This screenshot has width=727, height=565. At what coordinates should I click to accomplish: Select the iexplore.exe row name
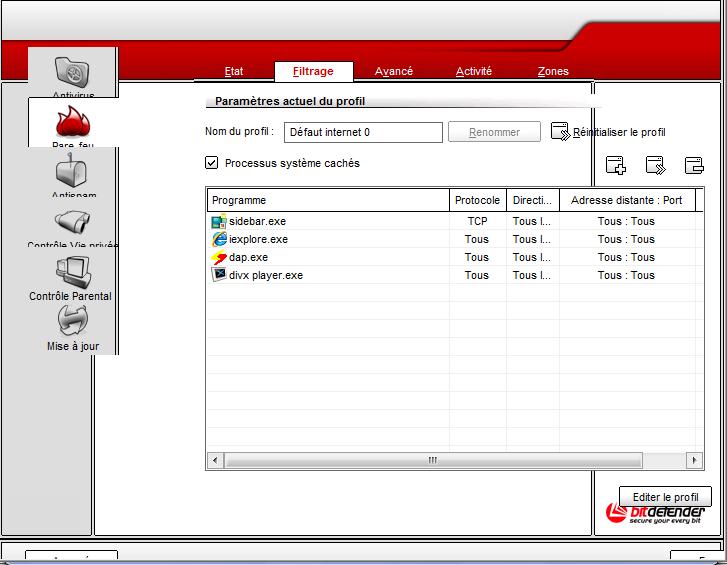point(258,240)
